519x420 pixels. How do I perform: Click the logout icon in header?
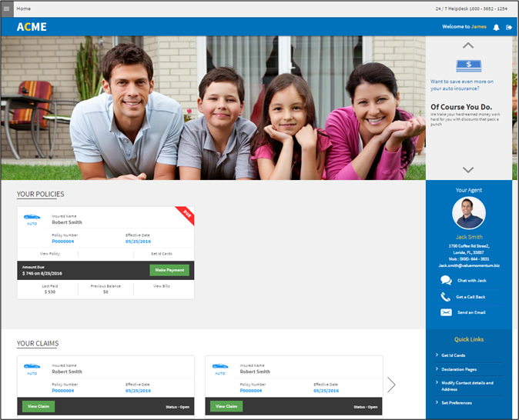coord(509,27)
